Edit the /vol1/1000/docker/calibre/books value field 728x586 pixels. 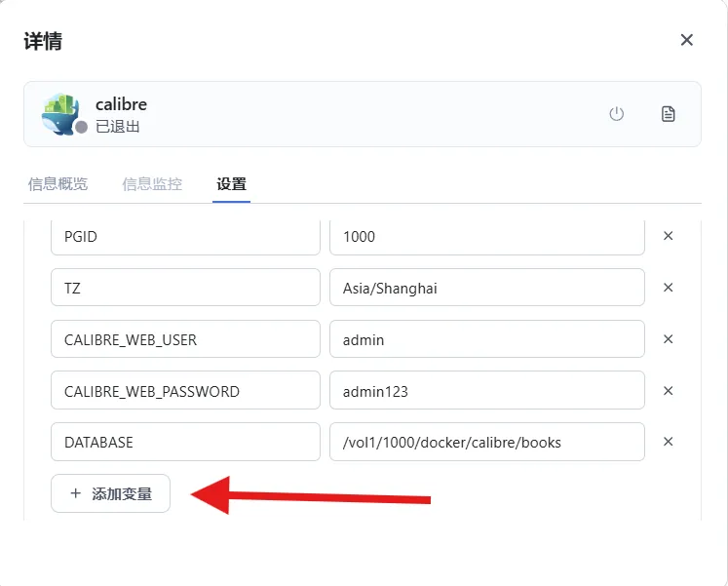click(x=487, y=442)
